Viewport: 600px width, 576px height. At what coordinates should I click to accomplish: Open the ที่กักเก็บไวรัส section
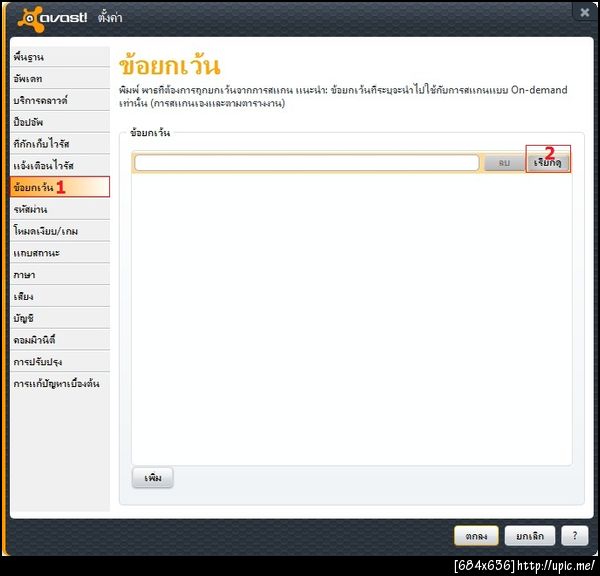coord(60,144)
